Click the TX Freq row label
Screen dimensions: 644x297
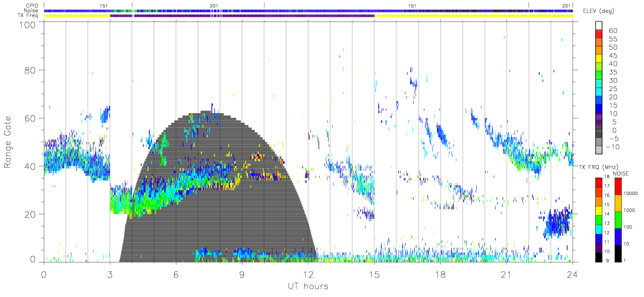pos(28,16)
